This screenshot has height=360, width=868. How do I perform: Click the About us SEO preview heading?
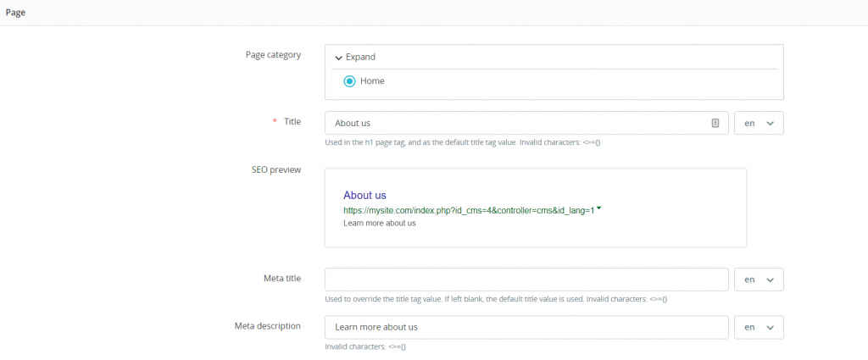click(364, 195)
